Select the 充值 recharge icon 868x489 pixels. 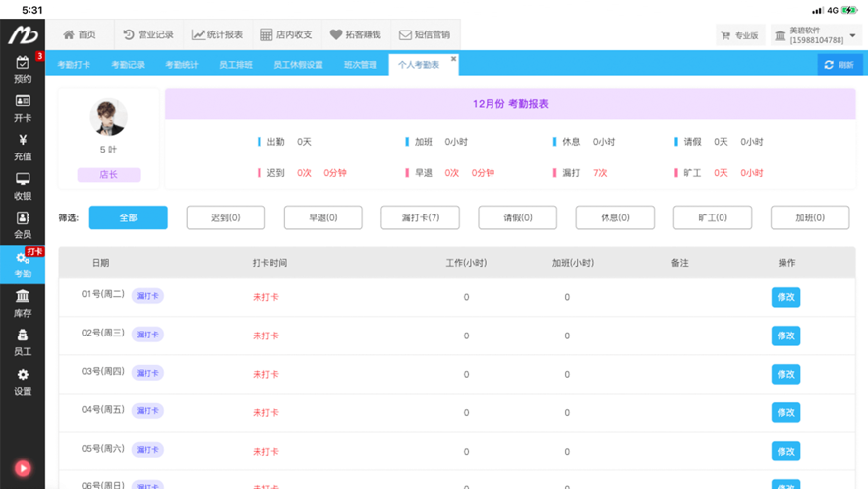pyautogui.click(x=23, y=148)
